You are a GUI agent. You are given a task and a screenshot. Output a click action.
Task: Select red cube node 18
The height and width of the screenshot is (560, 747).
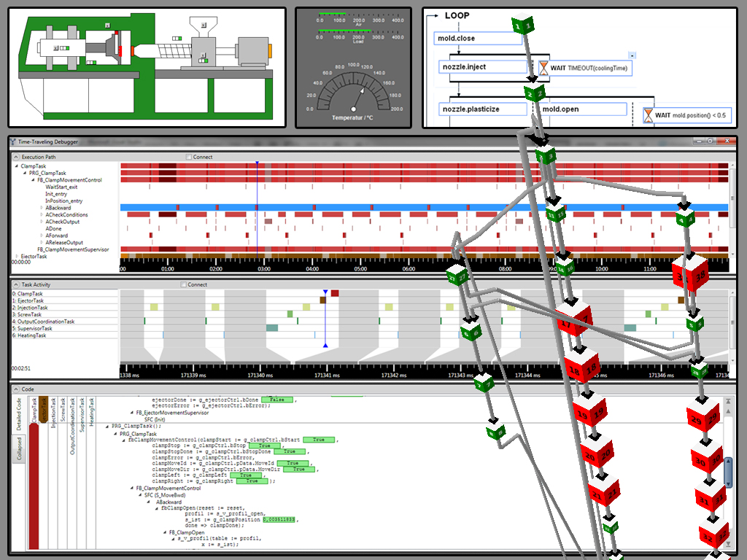582,367
